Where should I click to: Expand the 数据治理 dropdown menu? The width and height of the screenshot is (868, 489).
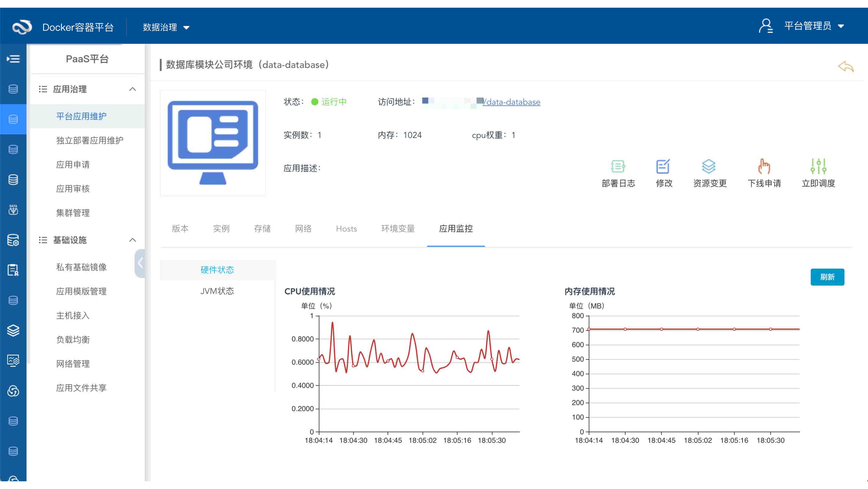[x=165, y=27]
